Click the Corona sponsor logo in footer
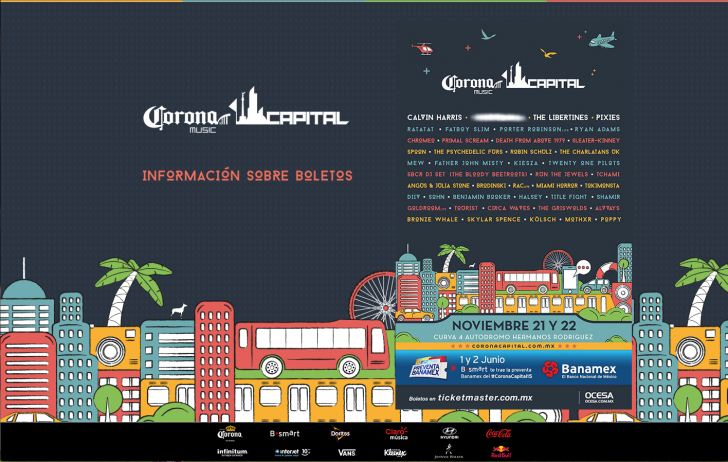728x462 pixels. pyautogui.click(x=230, y=433)
